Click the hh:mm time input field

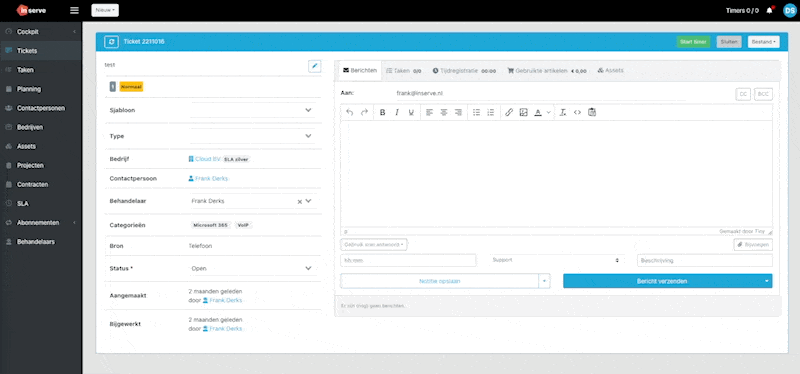(x=408, y=260)
